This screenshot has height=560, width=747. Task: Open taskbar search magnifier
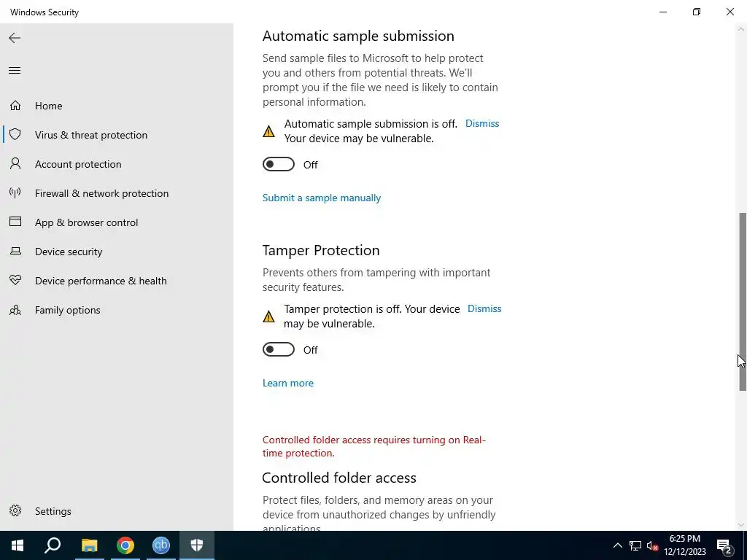(53, 545)
